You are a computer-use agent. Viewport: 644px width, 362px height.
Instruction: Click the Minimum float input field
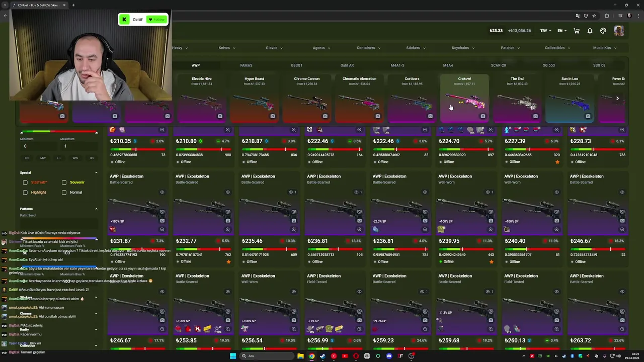point(39,146)
